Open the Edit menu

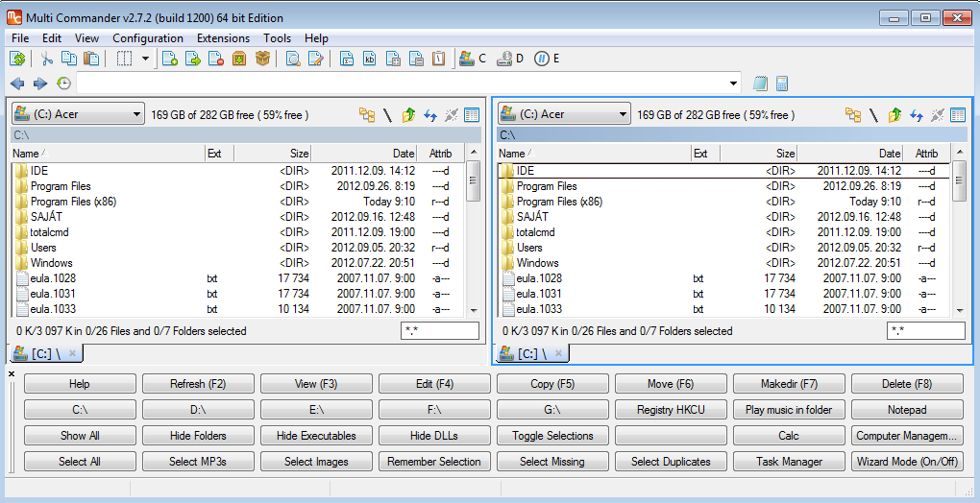pos(52,38)
